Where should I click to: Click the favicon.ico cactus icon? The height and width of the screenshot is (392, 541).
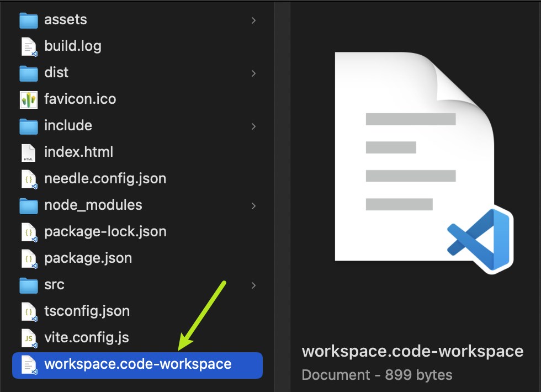pos(29,100)
